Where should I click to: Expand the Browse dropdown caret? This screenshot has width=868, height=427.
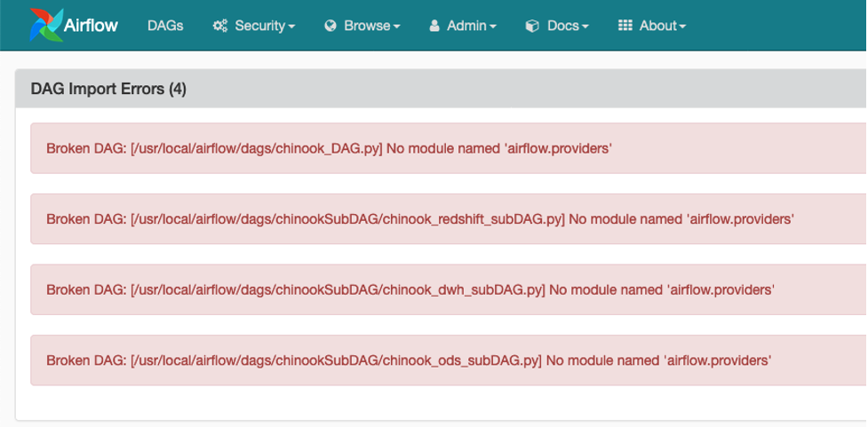pyautogui.click(x=396, y=27)
